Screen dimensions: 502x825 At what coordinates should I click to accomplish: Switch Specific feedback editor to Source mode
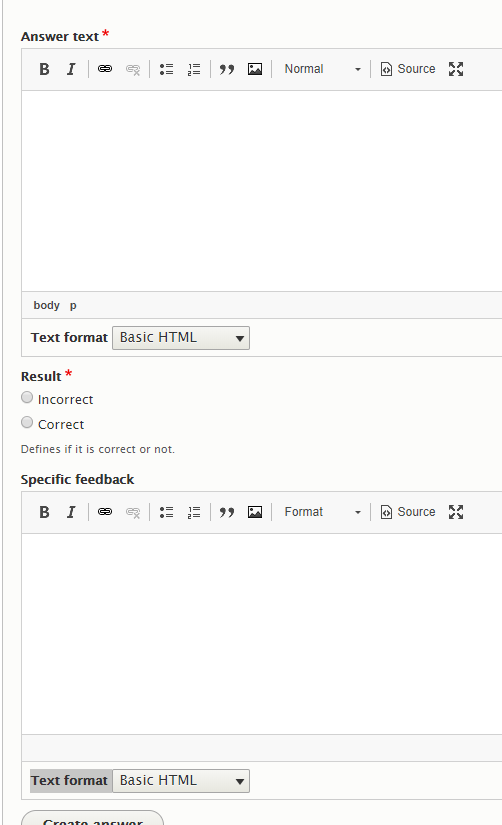coord(408,512)
